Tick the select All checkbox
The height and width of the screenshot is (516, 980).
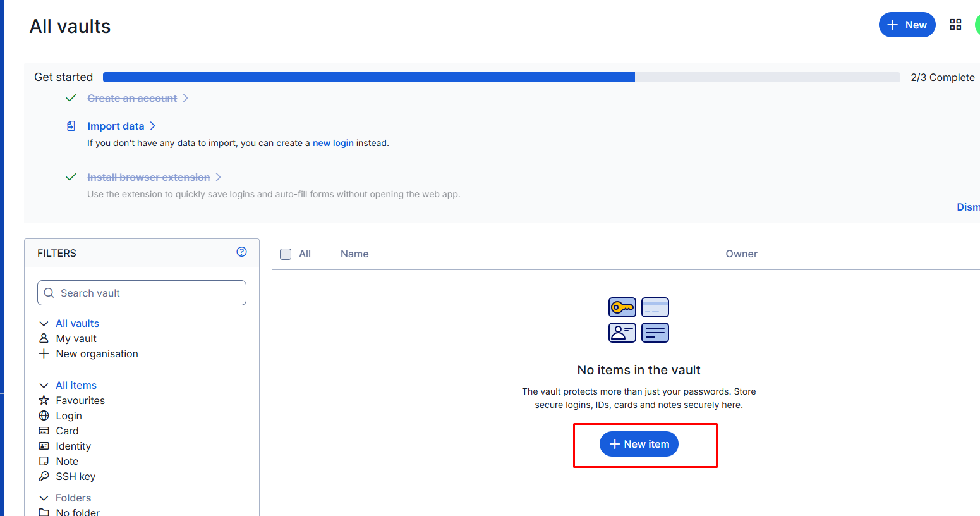click(286, 254)
